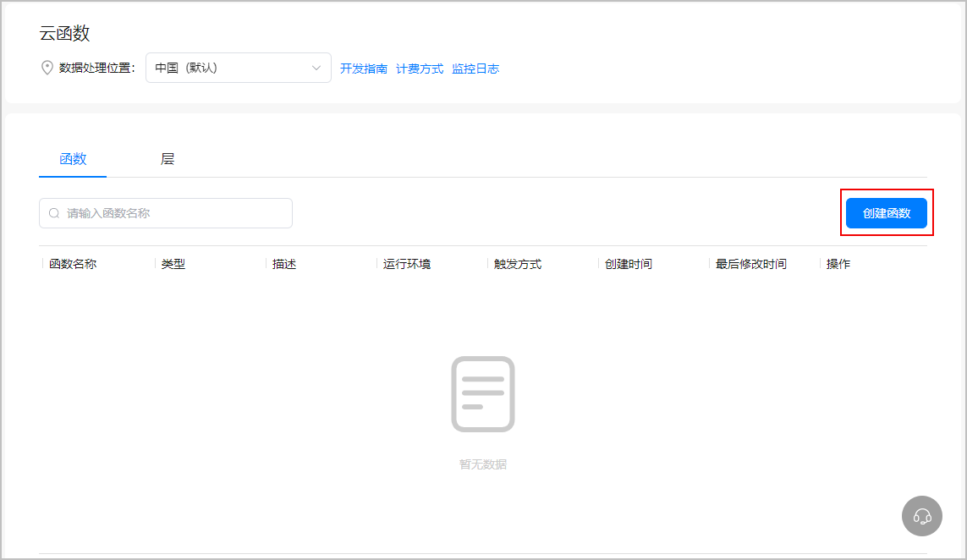
Task: Click the 操作 column header
Action: click(x=838, y=264)
